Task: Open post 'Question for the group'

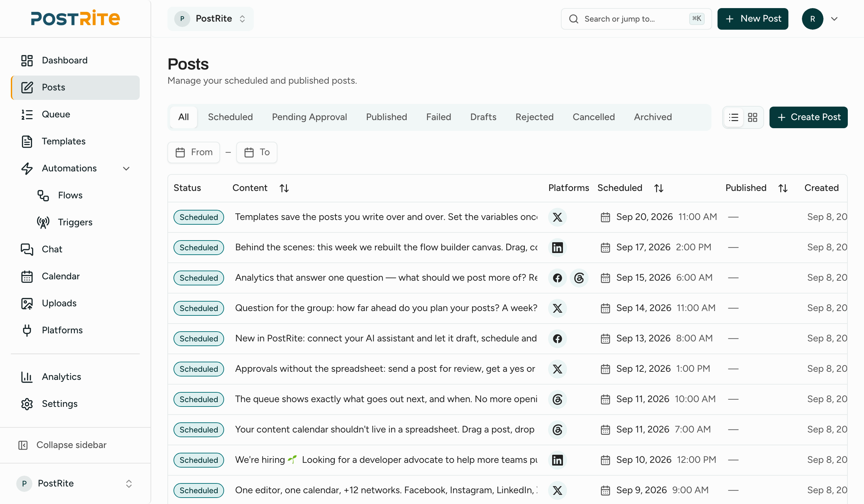Action: click(x=386, y=308)
